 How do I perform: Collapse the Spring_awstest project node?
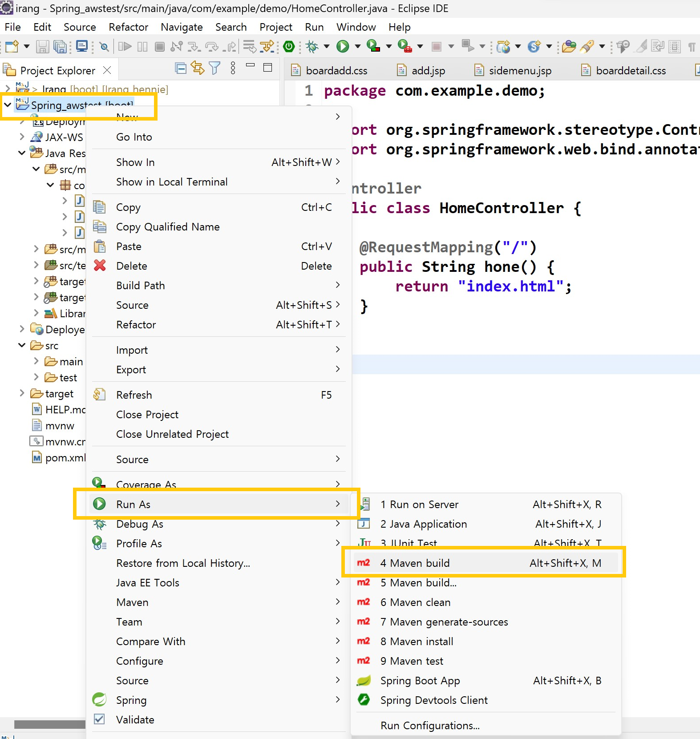[x=8, y=105]
